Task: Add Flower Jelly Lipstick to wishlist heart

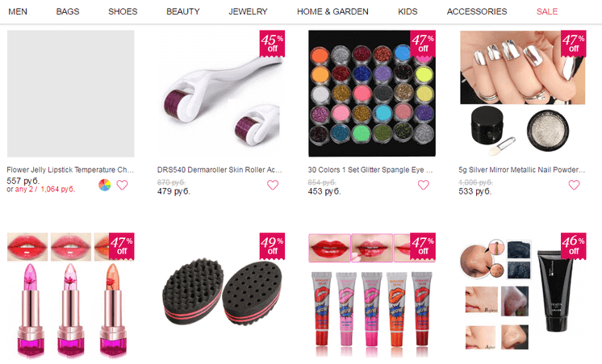Action: point(122,185)
